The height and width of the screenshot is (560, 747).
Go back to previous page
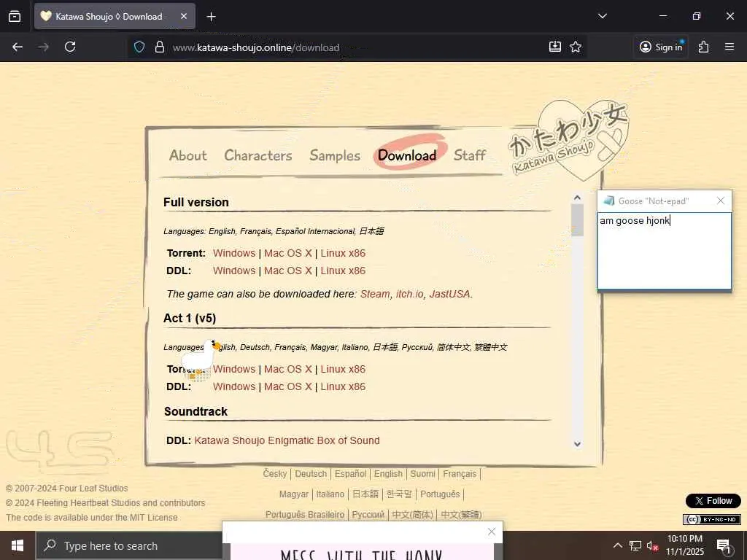point(18,47)
